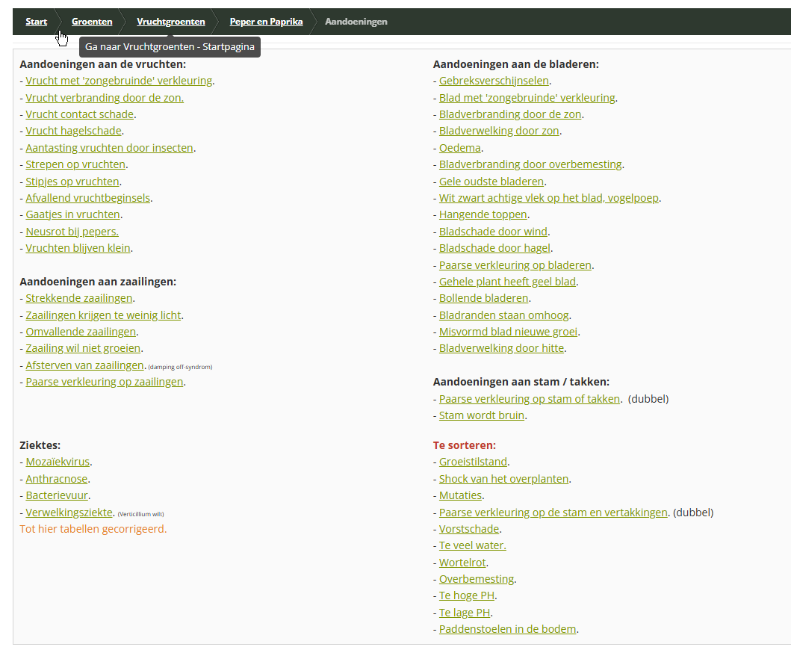Open Stam wordt bruin link
Viewport: 791px width, 650px height.
(x=482, y=415)
